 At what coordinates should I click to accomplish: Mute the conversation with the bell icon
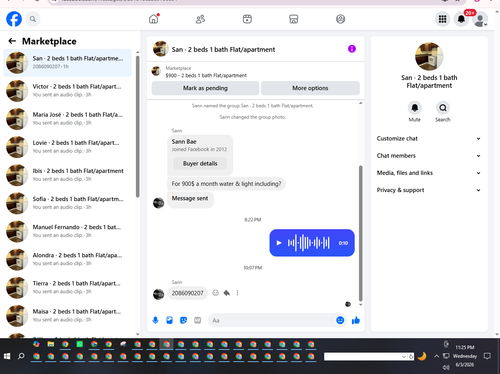tap(415, 108)
